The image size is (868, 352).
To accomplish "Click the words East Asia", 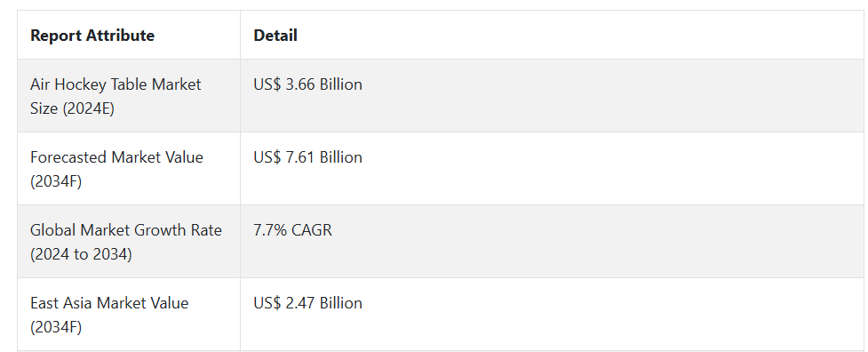I will click(58, 303).
